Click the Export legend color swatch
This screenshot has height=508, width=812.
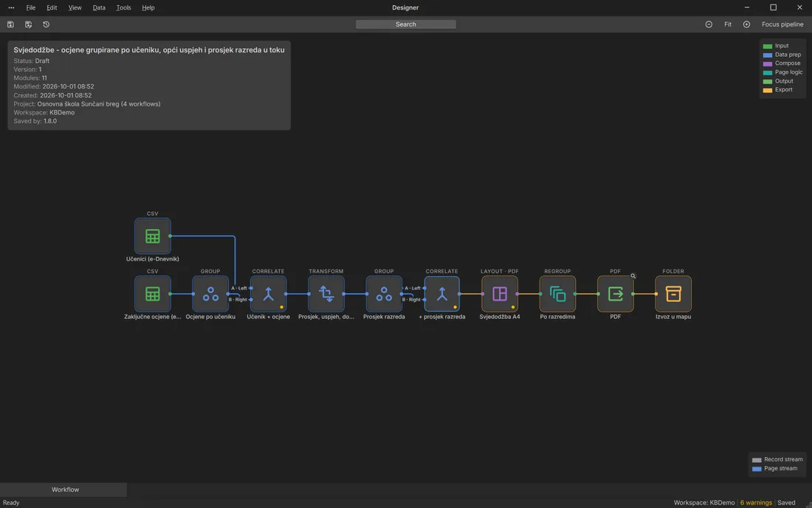[768, 90]
